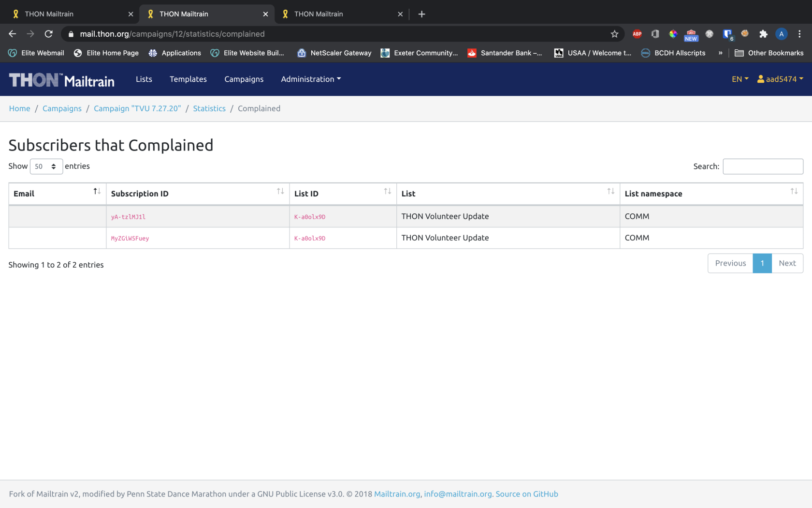Open the Show entries dropdown
This screenshot has height=508, width=812.
(46, 166)
